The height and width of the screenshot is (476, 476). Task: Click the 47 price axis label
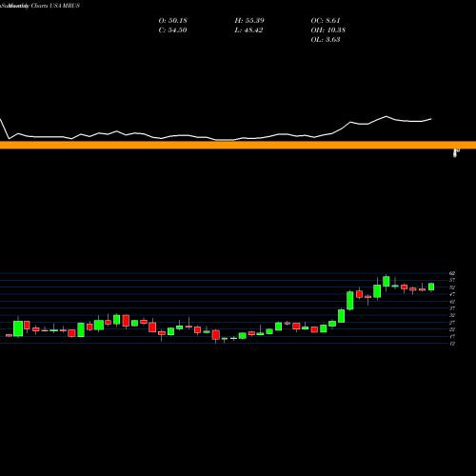(452, 294)
